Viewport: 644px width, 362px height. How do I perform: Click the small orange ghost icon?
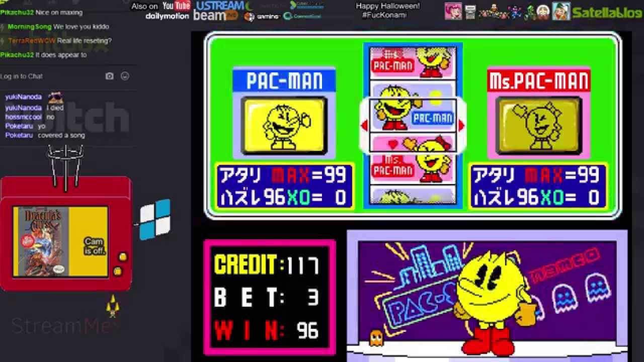[375, 337]
